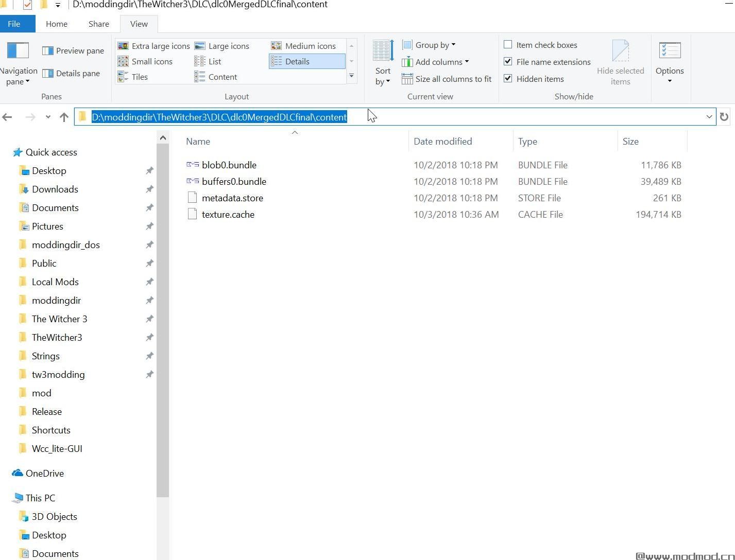Open Options dropdown arrow
The width and height of the screenshot is (735, 560).
coord(670,81)
